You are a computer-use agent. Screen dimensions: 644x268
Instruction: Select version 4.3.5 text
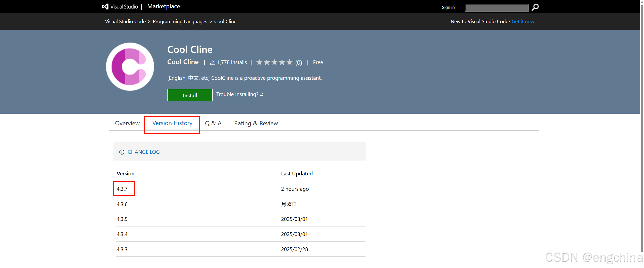coord(122,219)
